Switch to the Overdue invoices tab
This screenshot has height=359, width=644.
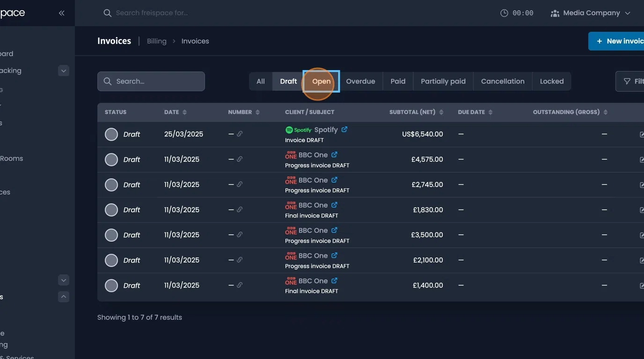click(360, 81)
